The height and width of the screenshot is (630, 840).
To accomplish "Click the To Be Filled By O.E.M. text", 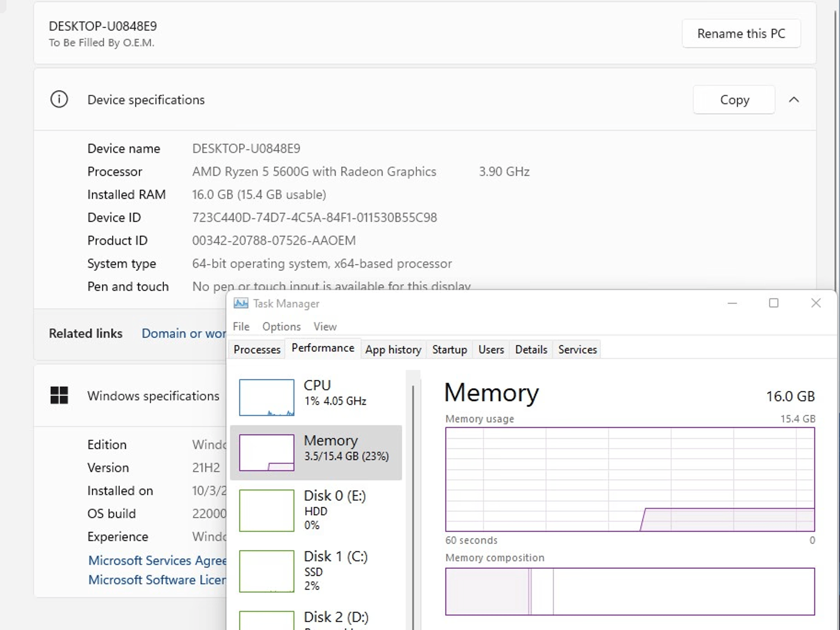I will 102,43.
